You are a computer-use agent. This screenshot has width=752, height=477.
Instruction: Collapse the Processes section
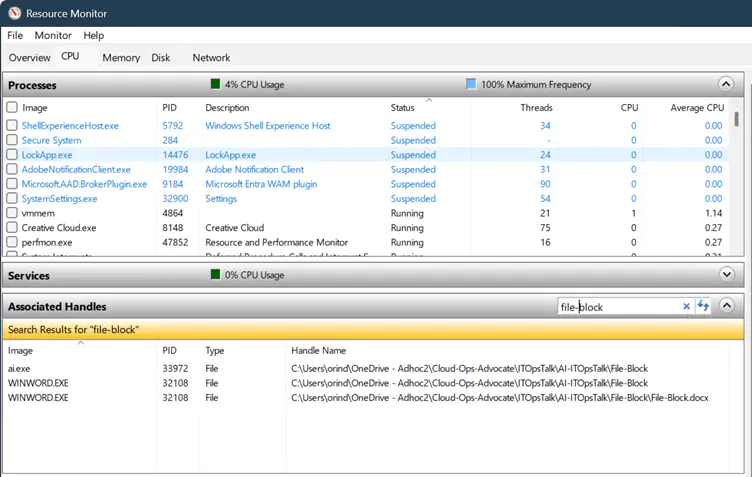coord(726,85)
